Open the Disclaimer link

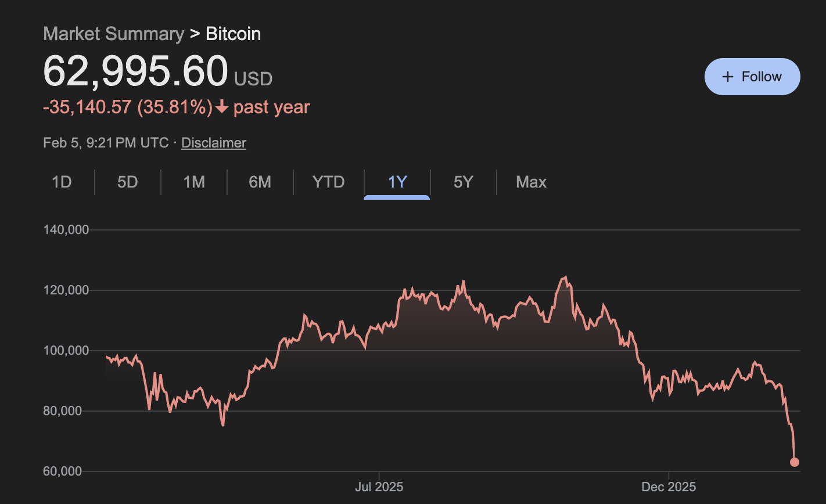coord(214,143)
